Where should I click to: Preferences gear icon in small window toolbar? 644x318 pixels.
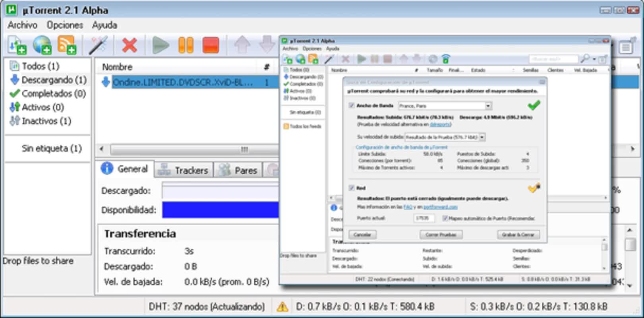(433, 59)
